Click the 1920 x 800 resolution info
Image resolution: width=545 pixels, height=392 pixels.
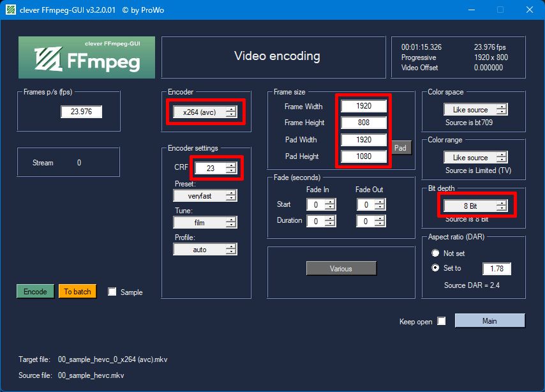(491, 57)
